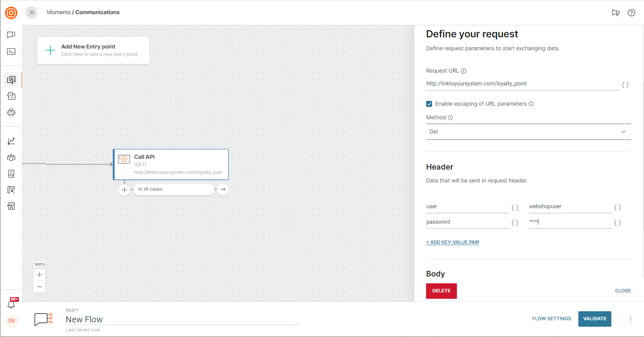This screenshot has width=644, height=337.
Task: Open Flow Settings
Action: 551,319
